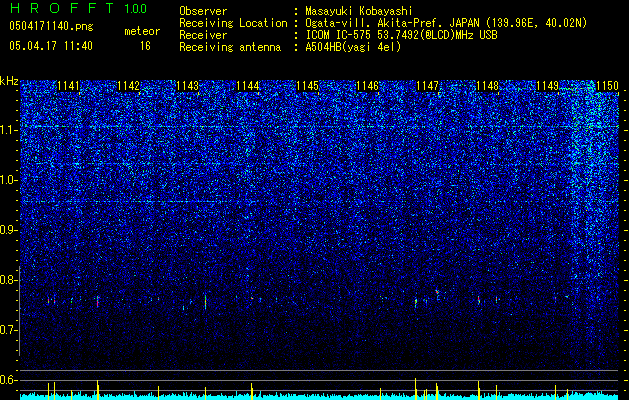
Task: Select the 1.0 frequency axis label
Action: (7, 180)
